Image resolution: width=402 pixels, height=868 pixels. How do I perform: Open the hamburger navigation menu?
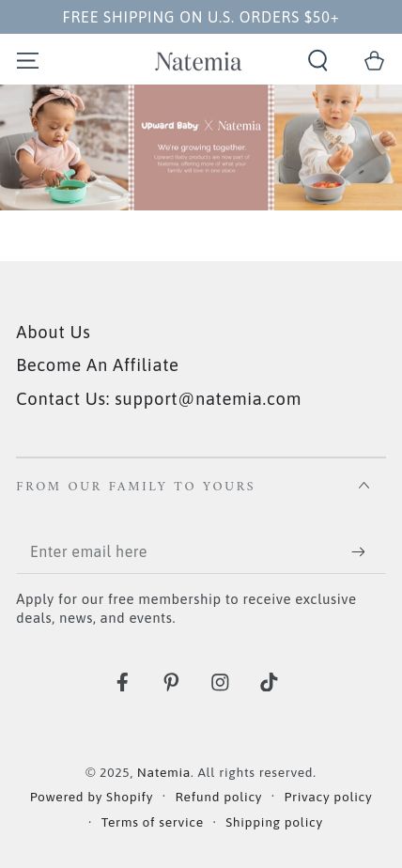click(27, 60)
